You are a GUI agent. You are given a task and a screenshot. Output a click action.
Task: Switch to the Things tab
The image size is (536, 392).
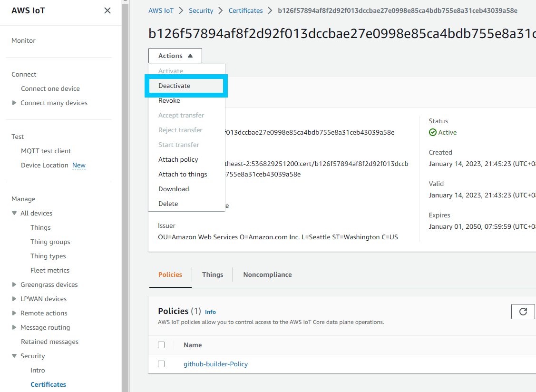(212, 274)
